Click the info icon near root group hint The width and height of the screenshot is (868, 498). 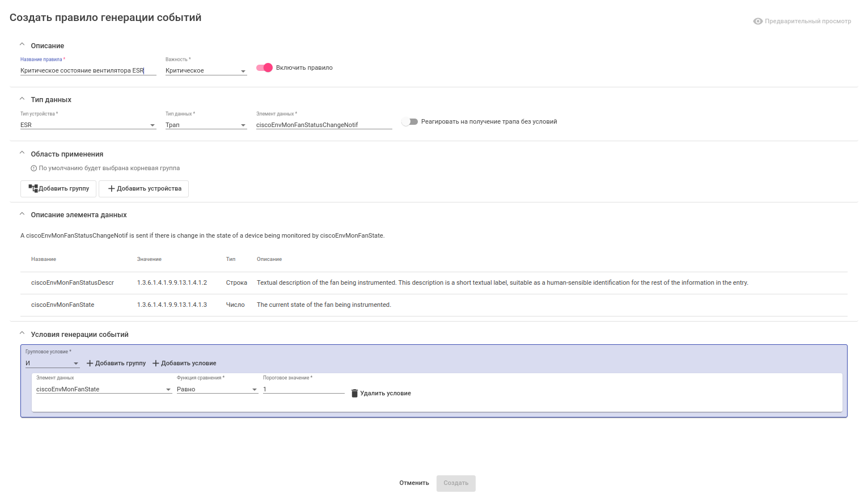click(x=33, y=168)
